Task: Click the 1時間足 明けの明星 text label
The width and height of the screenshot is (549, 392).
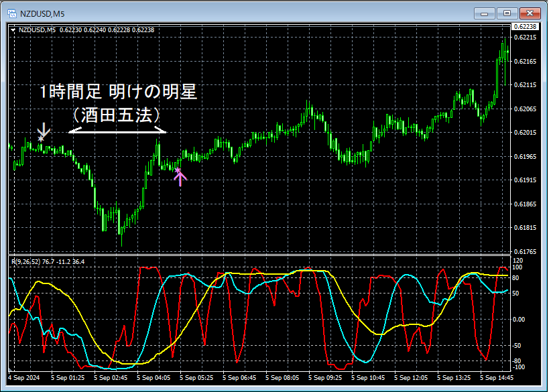Action: click(x=118, y=92)
